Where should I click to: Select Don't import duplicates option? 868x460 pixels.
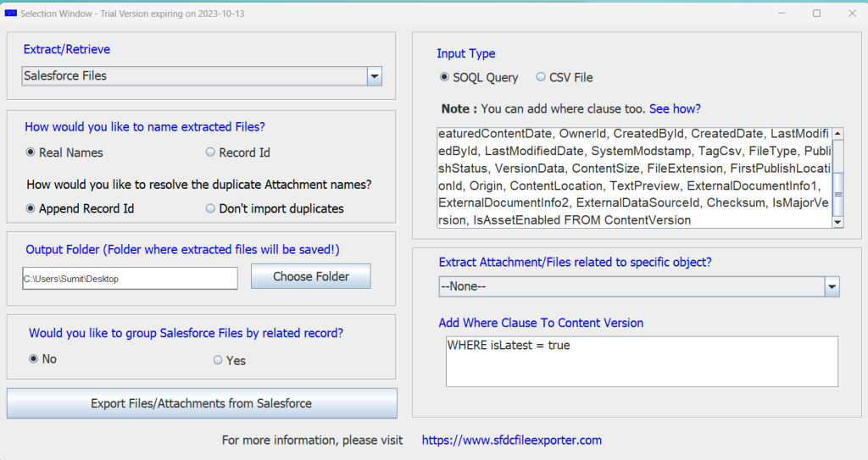tap(211, 208)
